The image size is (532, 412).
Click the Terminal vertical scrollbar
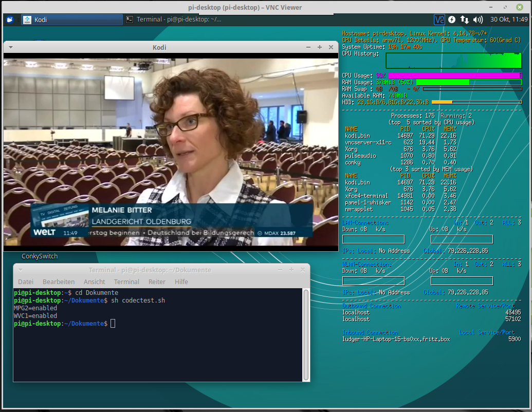pyautogui.click(x=306, y=334)
